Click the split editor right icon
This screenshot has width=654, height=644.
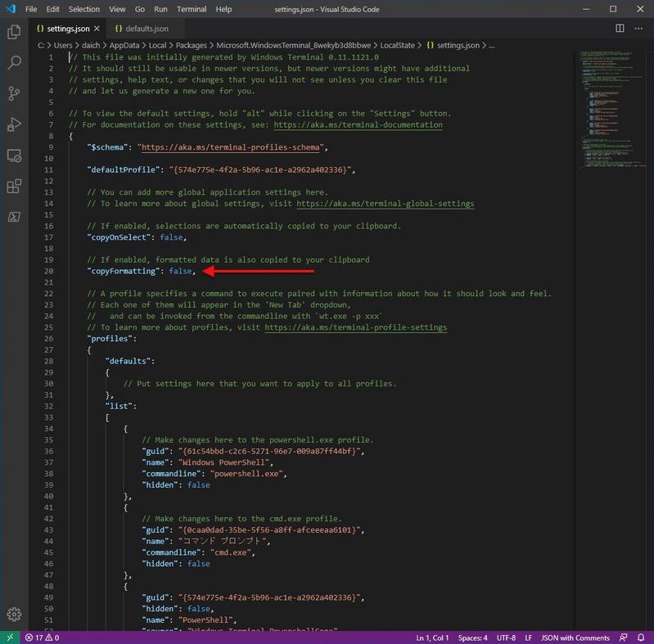(620, 29)
